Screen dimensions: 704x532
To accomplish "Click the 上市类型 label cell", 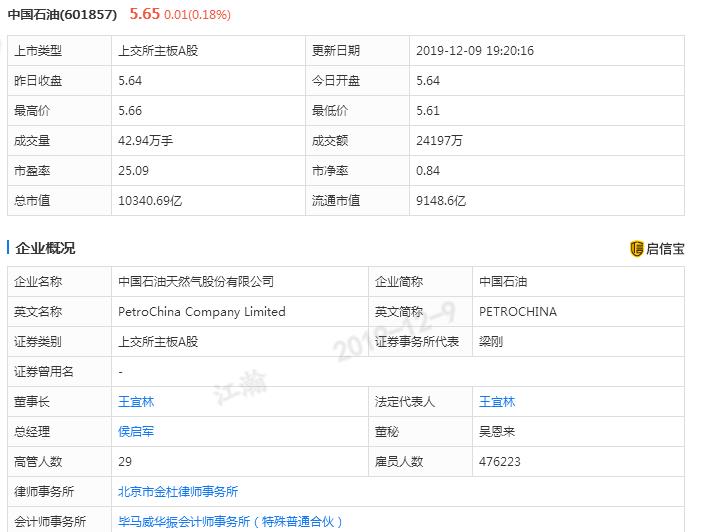I will pos(59,51).
